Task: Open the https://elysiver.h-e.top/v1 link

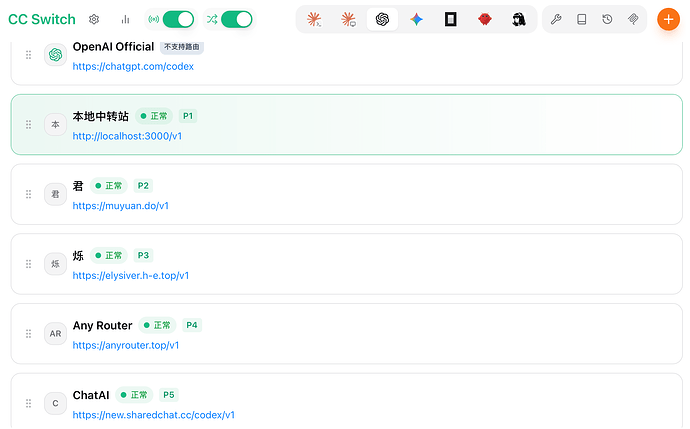Action: (x=131, y=275)
